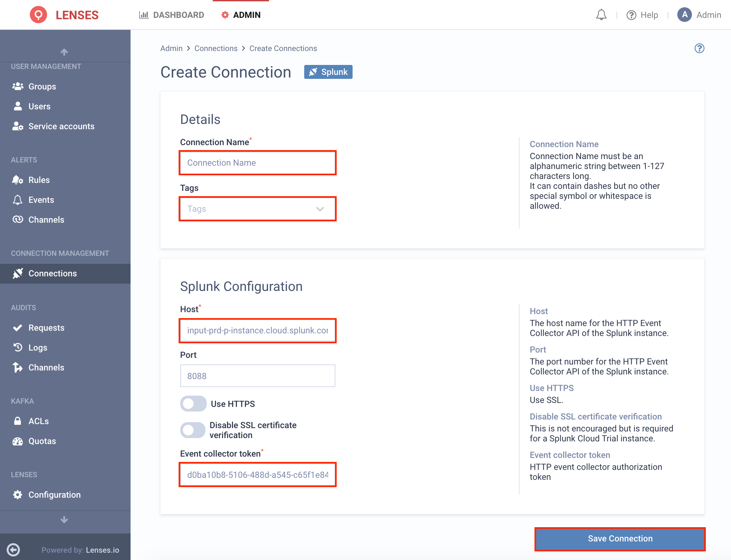Click the sidebar scroll-up arrow
This screenshot has width=731, height=560.
click(x=64, y=52)
